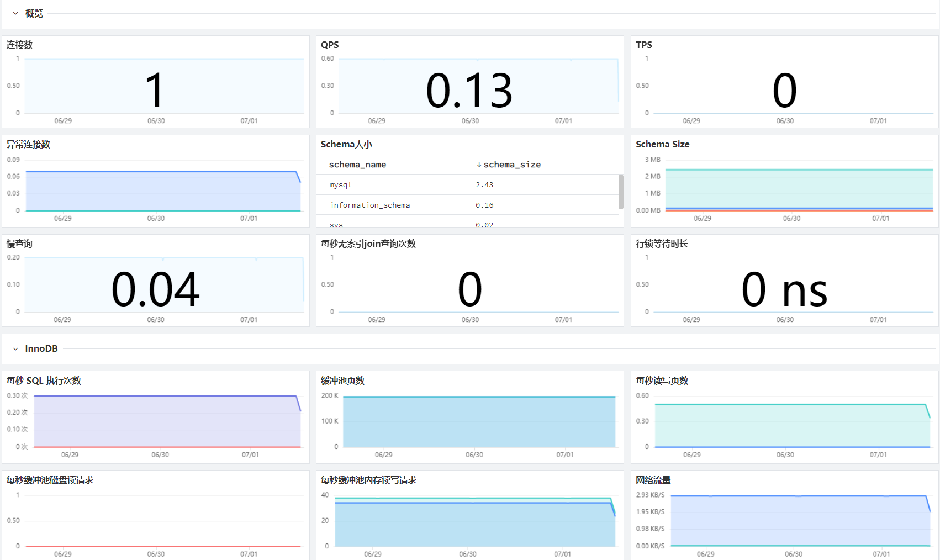The width and height of the screenshot is (940, 560).
Task: Collapse the 概览 section chevron
Action: point(15,13)
